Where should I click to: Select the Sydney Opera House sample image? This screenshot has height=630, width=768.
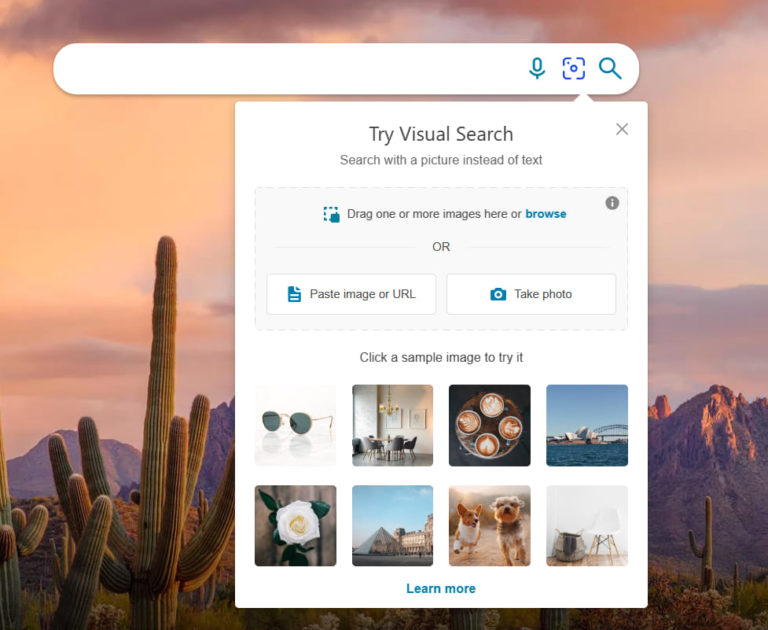(587, 425)
